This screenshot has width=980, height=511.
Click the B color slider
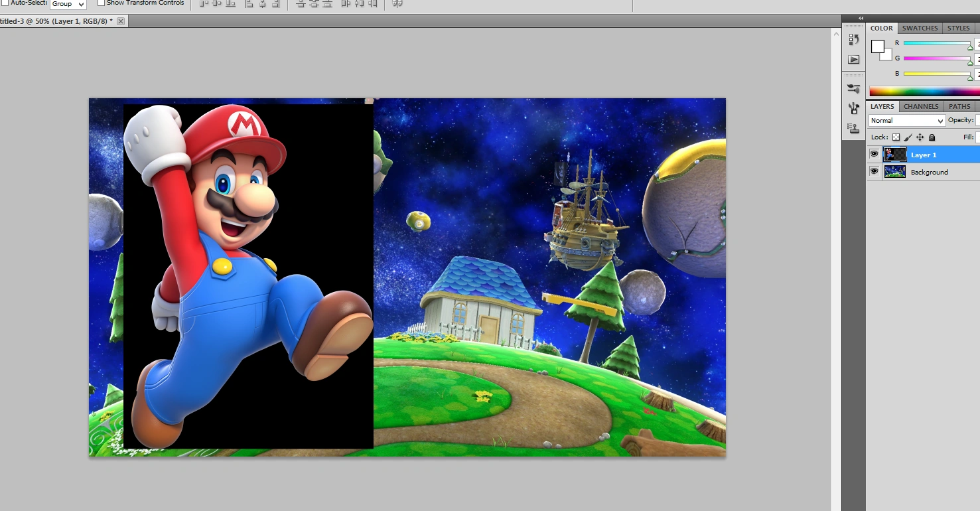pyautogui.click(x=937, y=74)
